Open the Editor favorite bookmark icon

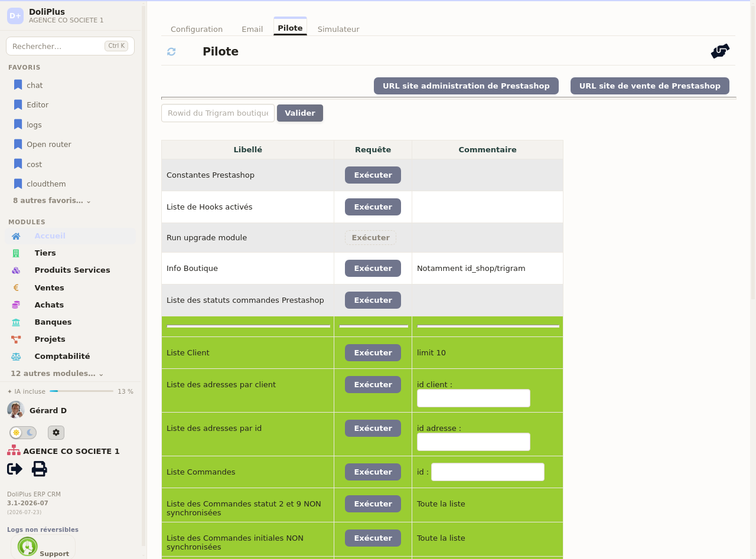pos(18,104)
